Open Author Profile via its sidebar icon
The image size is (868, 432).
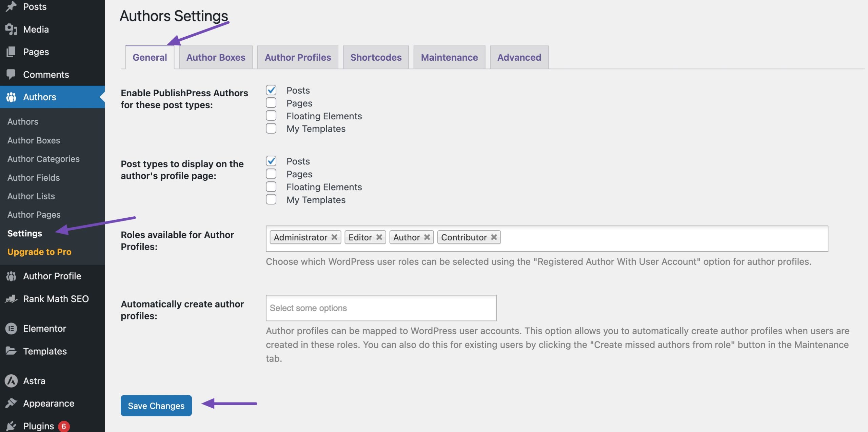coord(11,276)
